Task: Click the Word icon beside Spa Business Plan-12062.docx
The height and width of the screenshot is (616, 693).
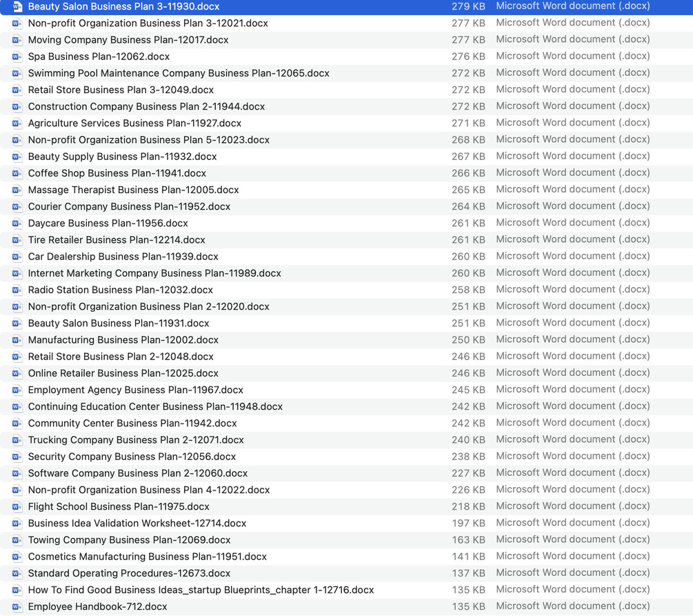Action: coord(17,57)
